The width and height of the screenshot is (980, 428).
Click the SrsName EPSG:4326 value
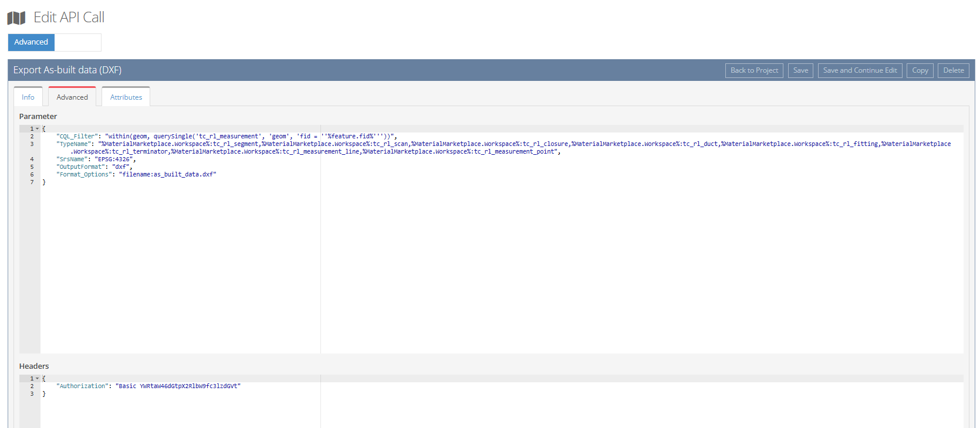tap(114, 159)
